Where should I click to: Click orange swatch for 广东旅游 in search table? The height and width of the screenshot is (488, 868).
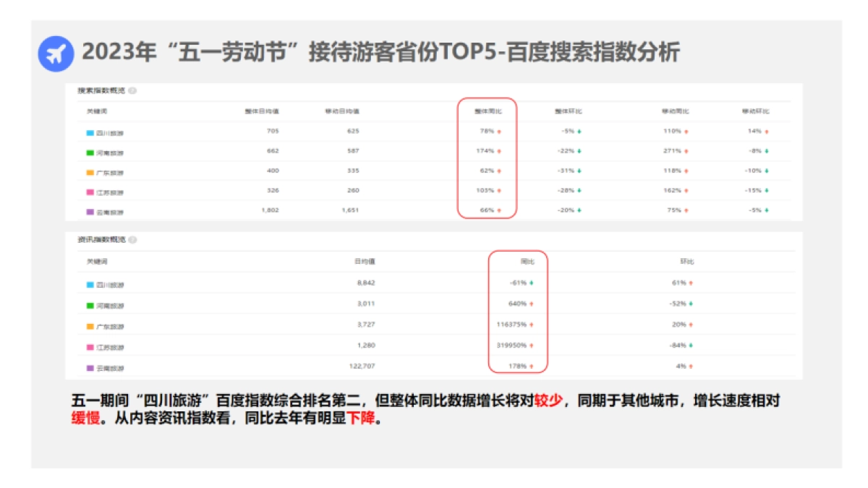coord(90,172)
